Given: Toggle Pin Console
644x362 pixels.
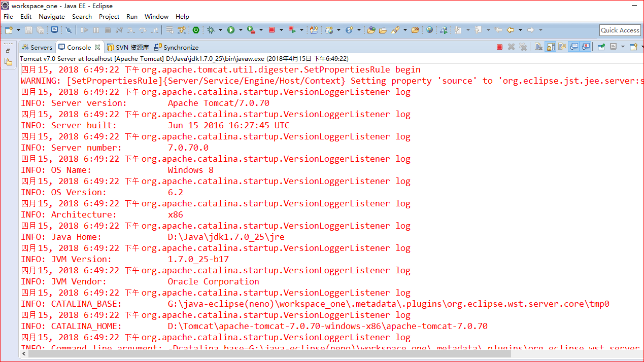Looking at the screenshot, I should [601, 47].
